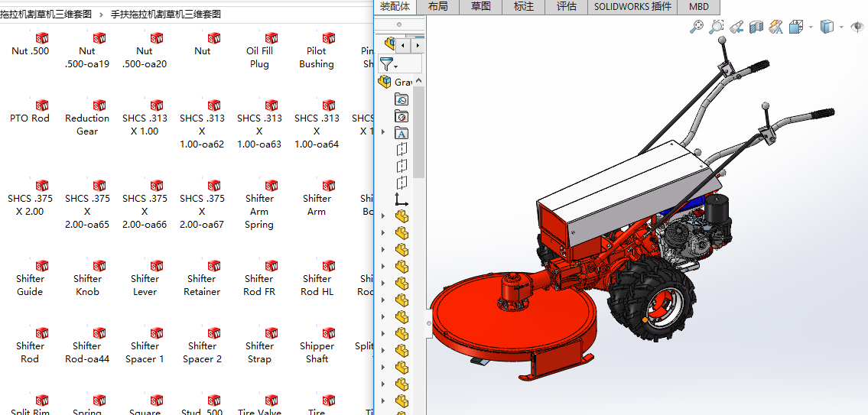The height and width of the screenshot is (415, 868).
Task: Click the feature tree filter funnel icon
Action: (387, 64)
